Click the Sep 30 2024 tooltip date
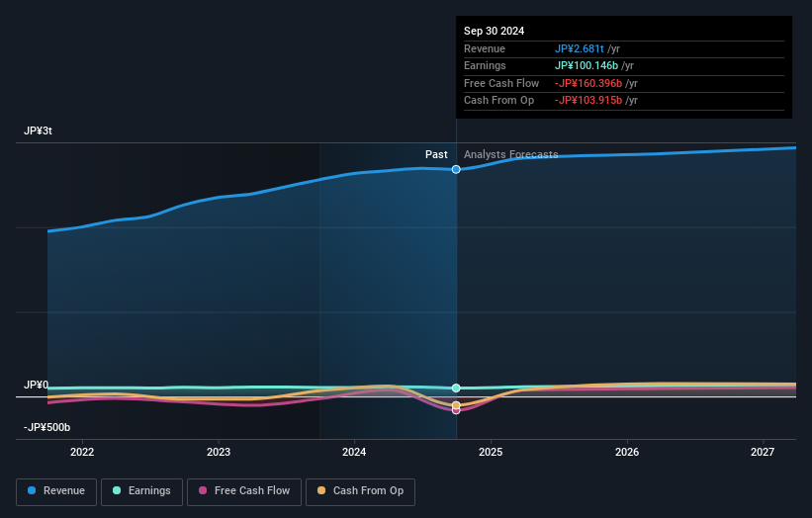This screenshot has height=518, width=812. point(495,31)
